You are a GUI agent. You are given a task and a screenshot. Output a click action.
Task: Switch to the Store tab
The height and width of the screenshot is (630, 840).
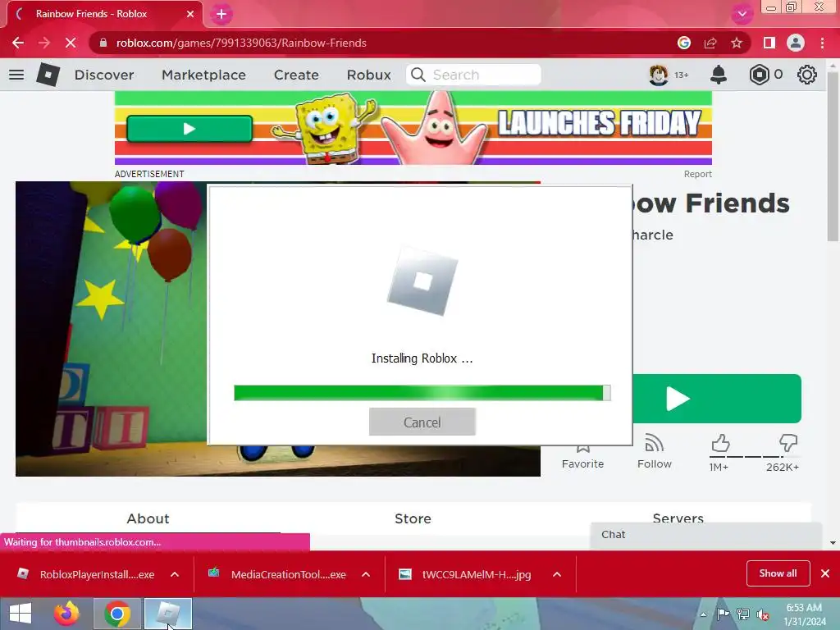click(413, 518)
